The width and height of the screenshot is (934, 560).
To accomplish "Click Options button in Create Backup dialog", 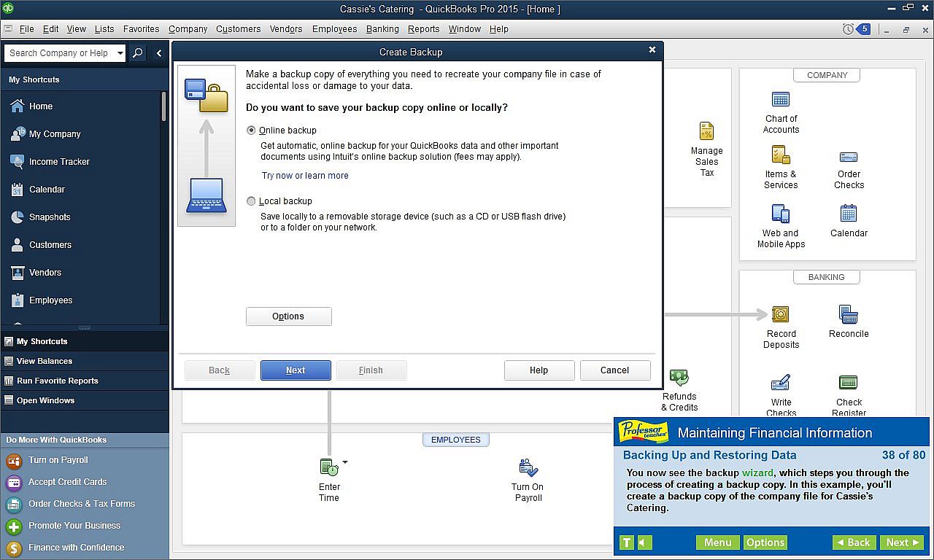I will pos(288,316).
